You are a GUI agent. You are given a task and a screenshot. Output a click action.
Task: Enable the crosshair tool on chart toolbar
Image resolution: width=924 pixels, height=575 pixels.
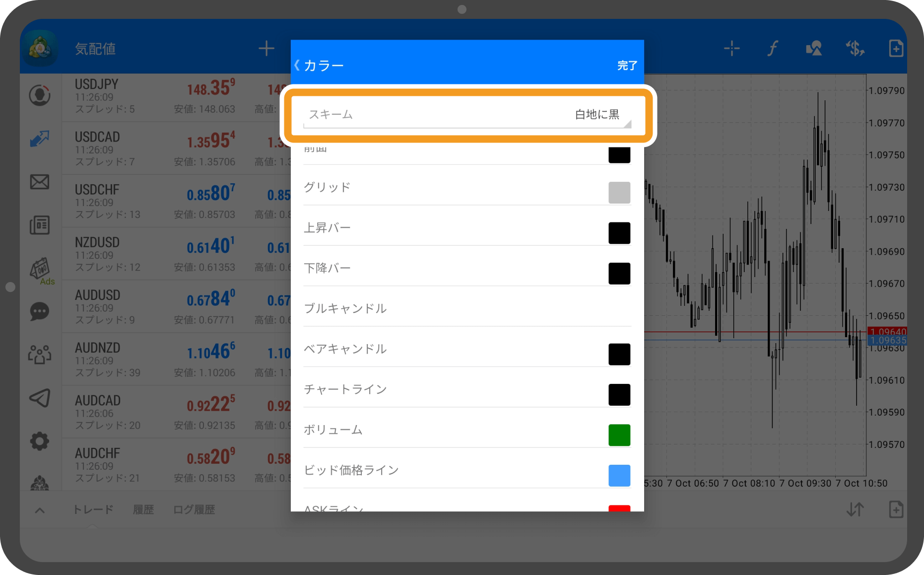731,48
